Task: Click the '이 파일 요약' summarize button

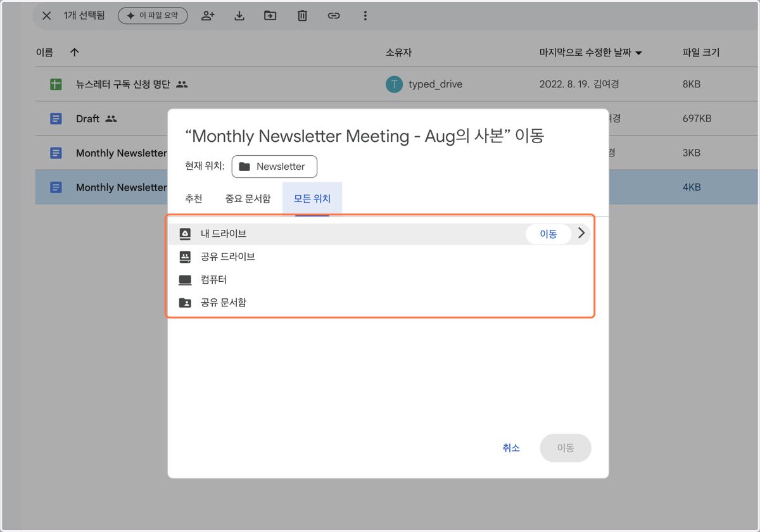Action: pos(153,16)
